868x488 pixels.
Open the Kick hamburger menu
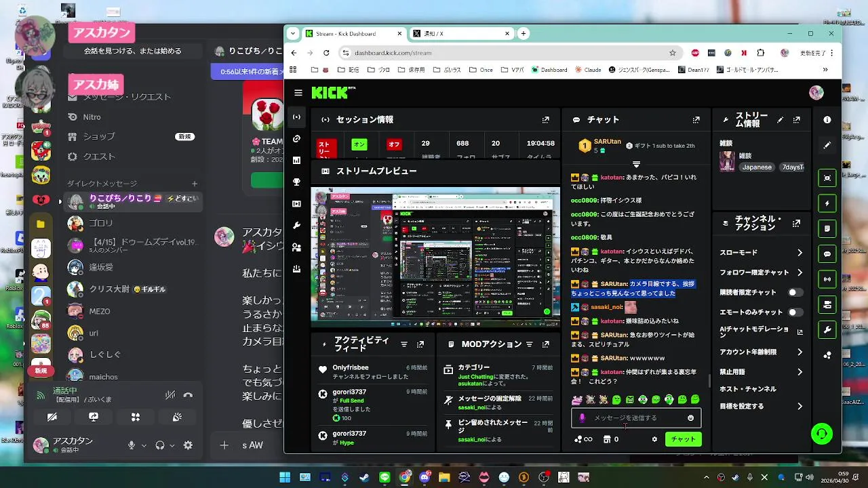coord(298,93)
